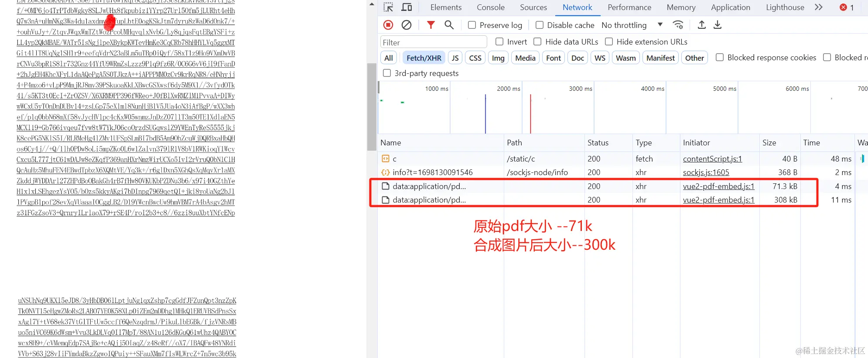Screen dimensions: 868x358
Task: Switch to the Lighthouse tab
Action: pyautogui.click(x=785, y=7)
